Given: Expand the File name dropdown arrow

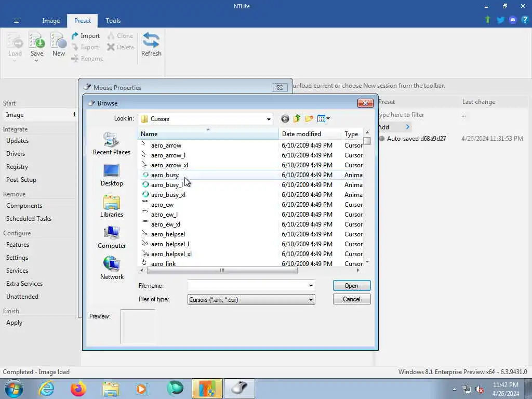Looking at the screenshot, I should (311, 286).
